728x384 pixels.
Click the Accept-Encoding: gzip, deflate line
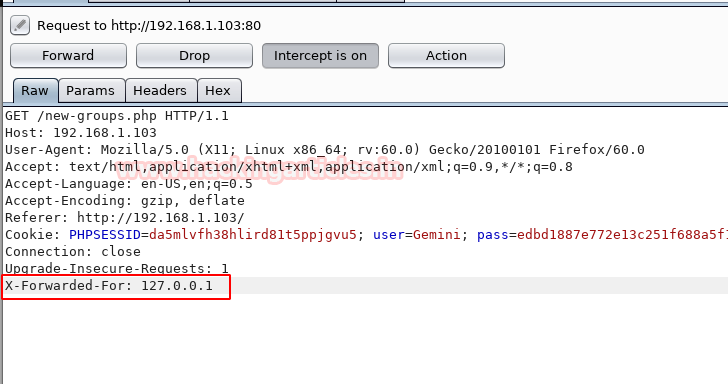pyautogui.click(x=125, y=201)
